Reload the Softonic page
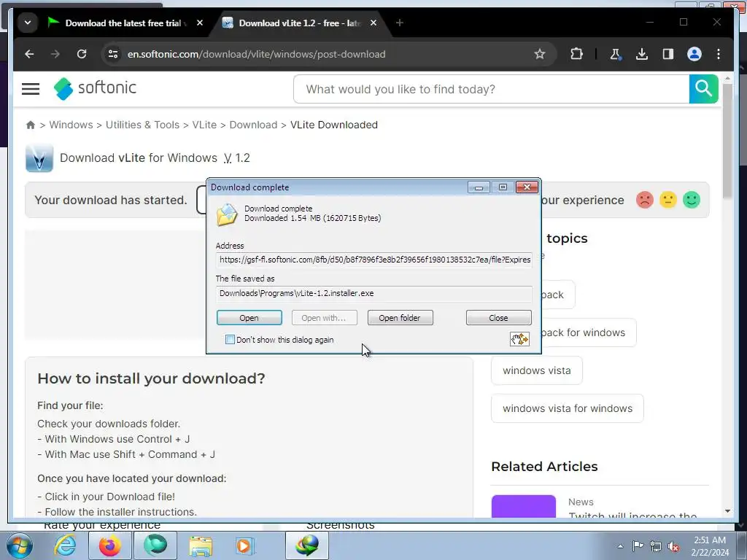This screenshot has height=560, width=747. (82, 54)
